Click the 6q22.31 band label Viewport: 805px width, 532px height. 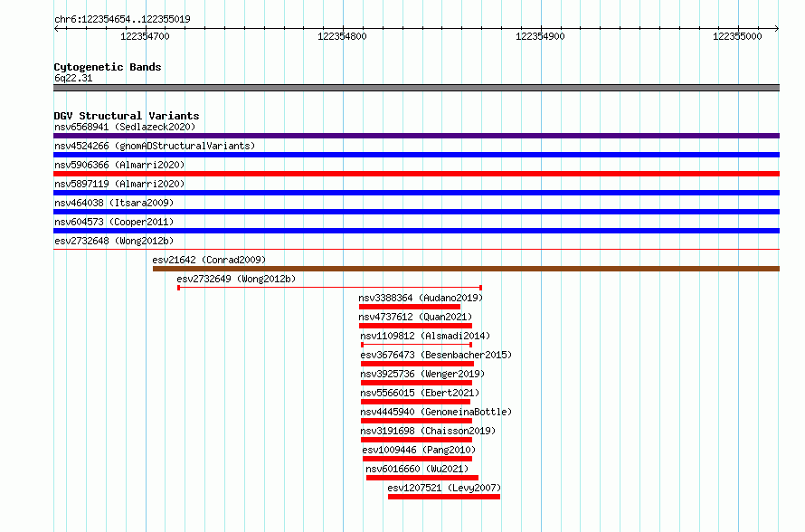coord(73,78)
